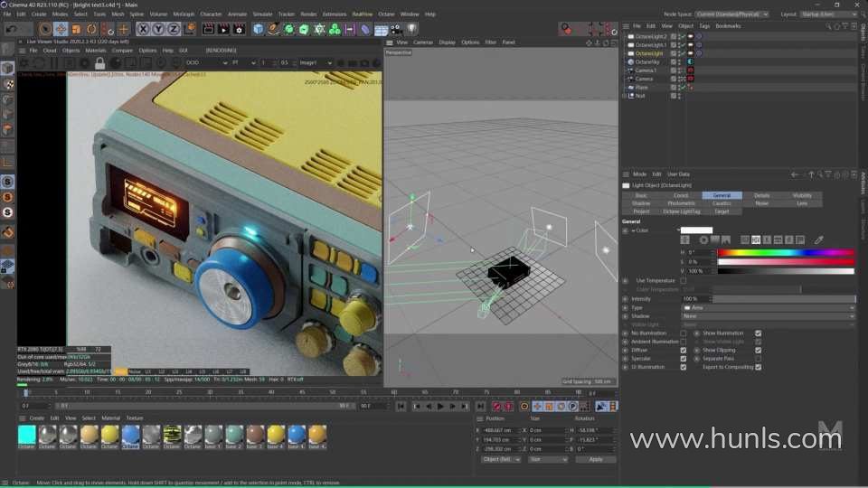Expand the Object (Rel) coordinate dropdown

coord(501,459)
